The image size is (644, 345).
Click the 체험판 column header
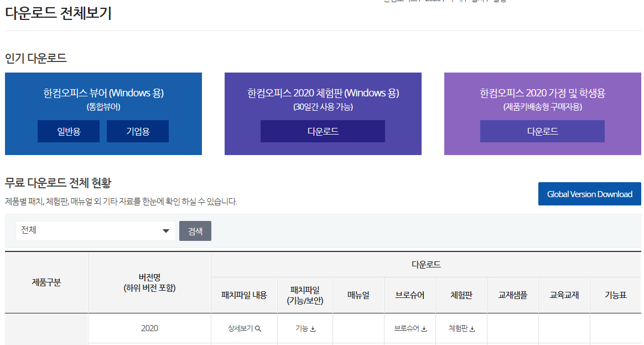click(x=461, y=295)
